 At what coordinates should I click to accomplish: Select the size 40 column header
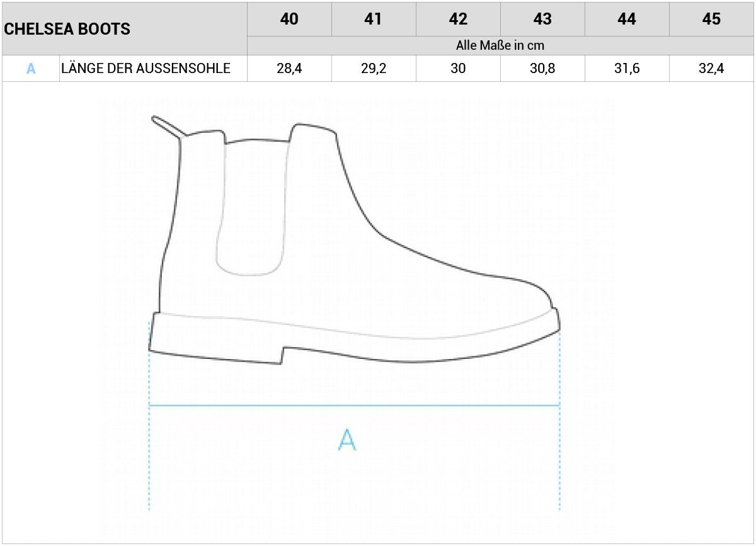click(289, 19)
